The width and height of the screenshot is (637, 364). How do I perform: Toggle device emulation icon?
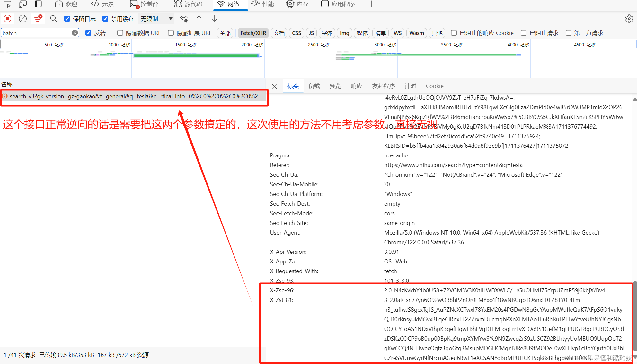point(23,4)
